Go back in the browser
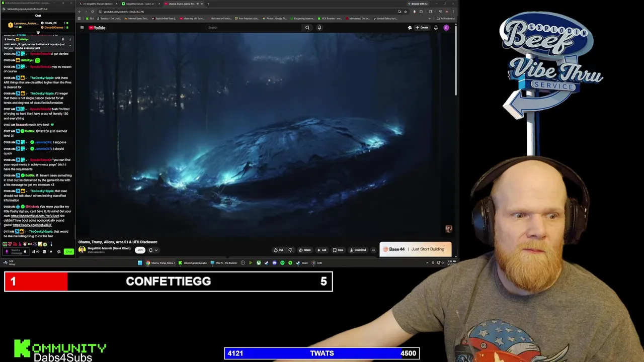 pos(80,12)
